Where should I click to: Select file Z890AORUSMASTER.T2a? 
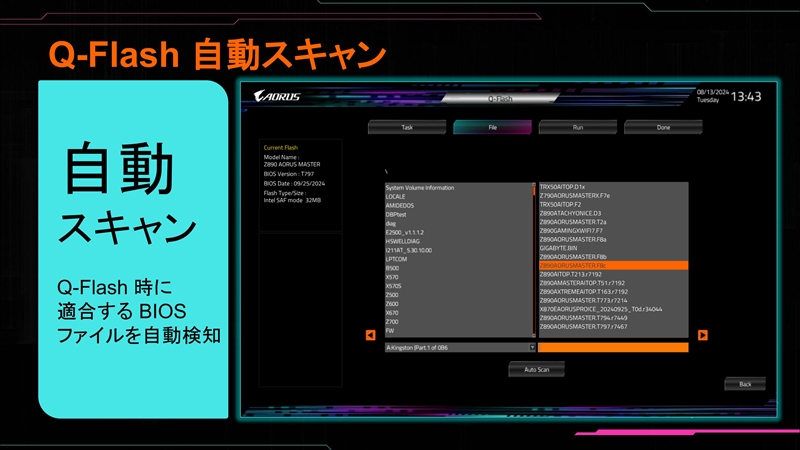pyautogui.click(x=573, y=222)
